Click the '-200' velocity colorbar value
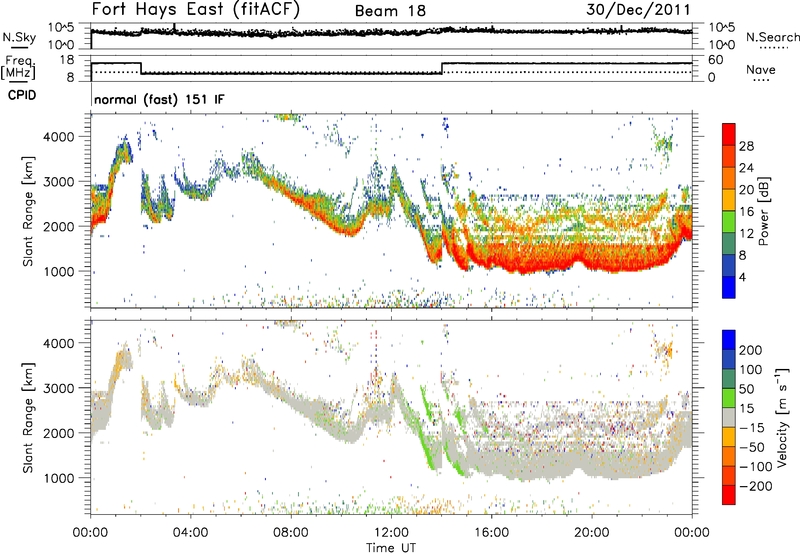 pyautogui.click(x=755, y=486)
